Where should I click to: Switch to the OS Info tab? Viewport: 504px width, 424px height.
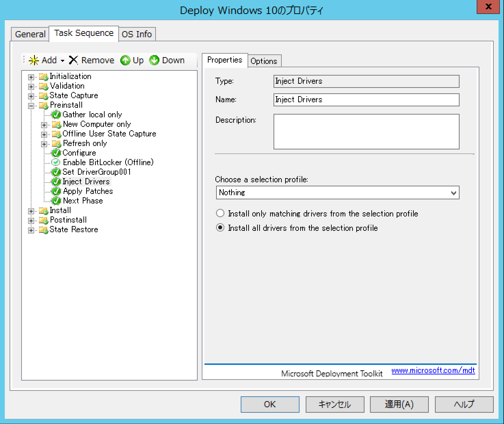[x=137, y=34]
